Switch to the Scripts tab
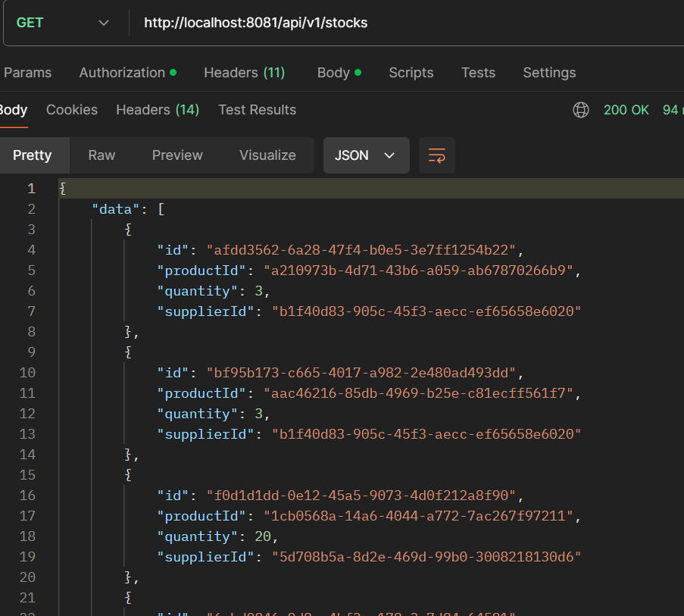The width and height of the screenshot is (684, 616). 411,73
